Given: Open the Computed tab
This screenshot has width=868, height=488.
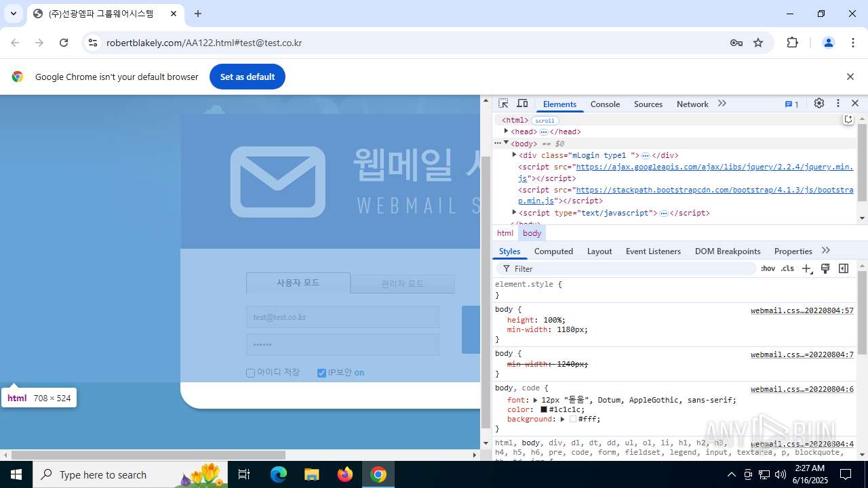Looking at the screenshot, I should [553, 251].
